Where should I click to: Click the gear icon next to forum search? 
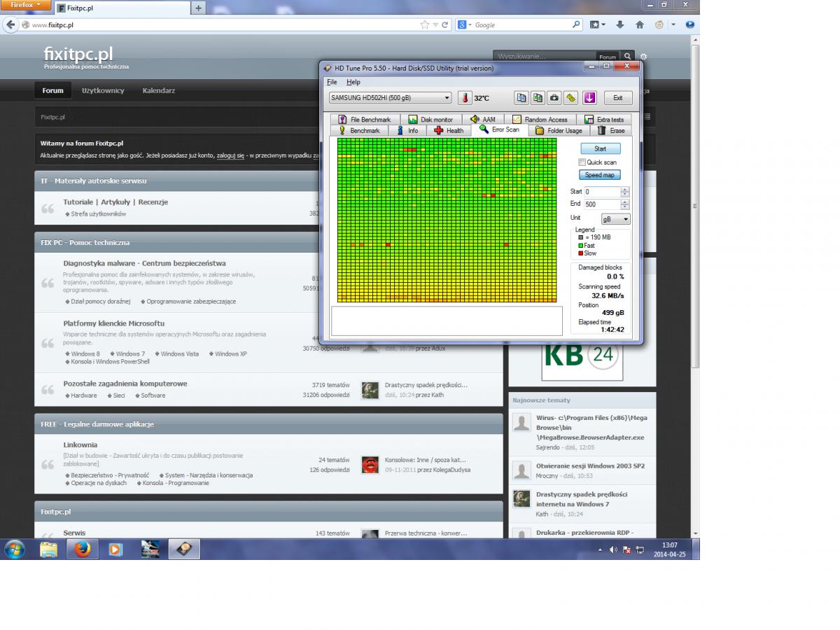tap(644, 56)
